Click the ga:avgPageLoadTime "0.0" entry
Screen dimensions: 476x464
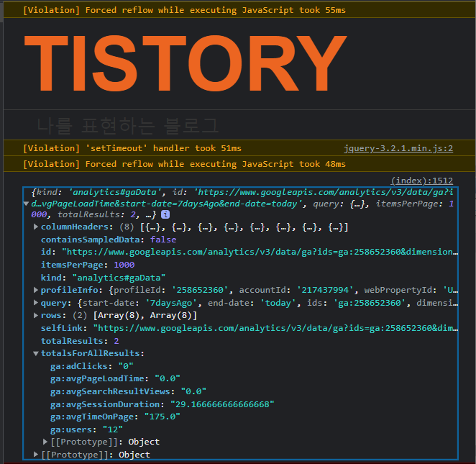click(x=115, y=378)
